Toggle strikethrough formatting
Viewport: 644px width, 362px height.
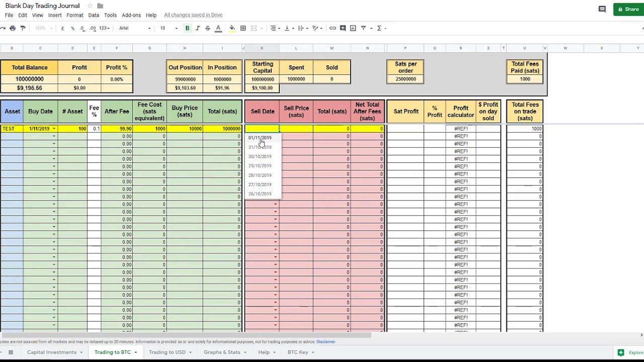click(x=207, y=28)
